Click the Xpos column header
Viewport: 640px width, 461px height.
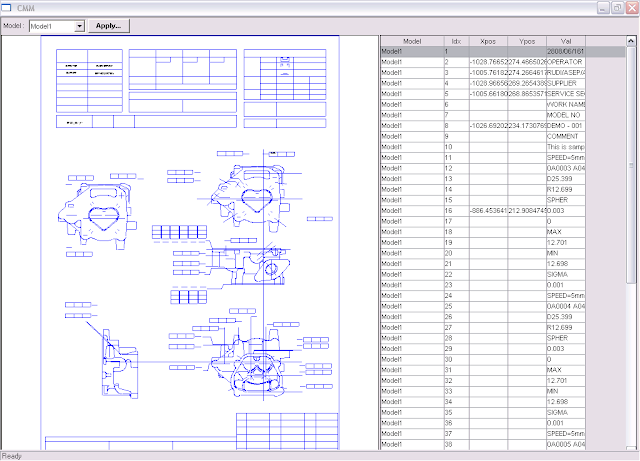tap(488, 41)
